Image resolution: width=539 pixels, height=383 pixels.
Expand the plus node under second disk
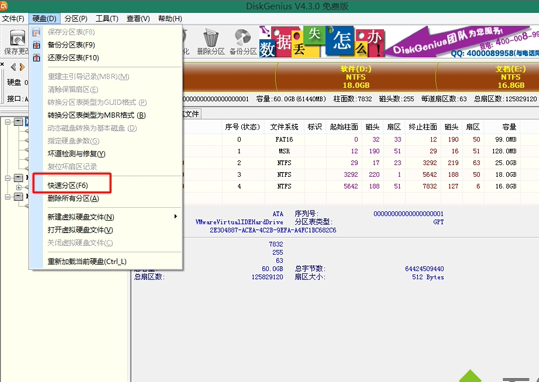point(19,187)
